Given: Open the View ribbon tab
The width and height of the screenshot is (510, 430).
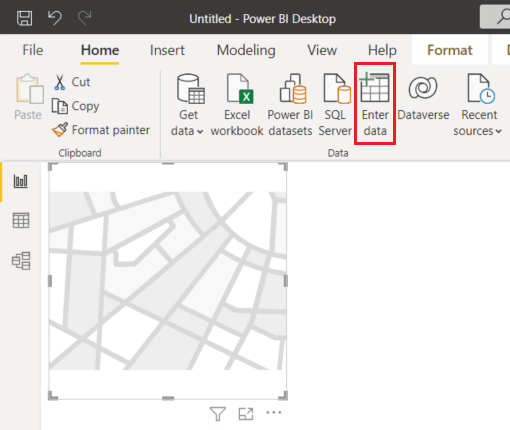Looking at the screenshot, I should coord(322,50).
